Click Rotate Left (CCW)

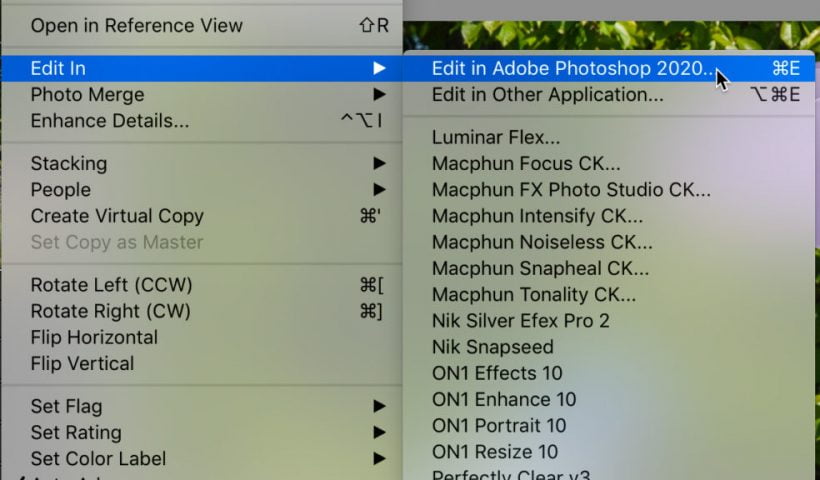point(201,285)
